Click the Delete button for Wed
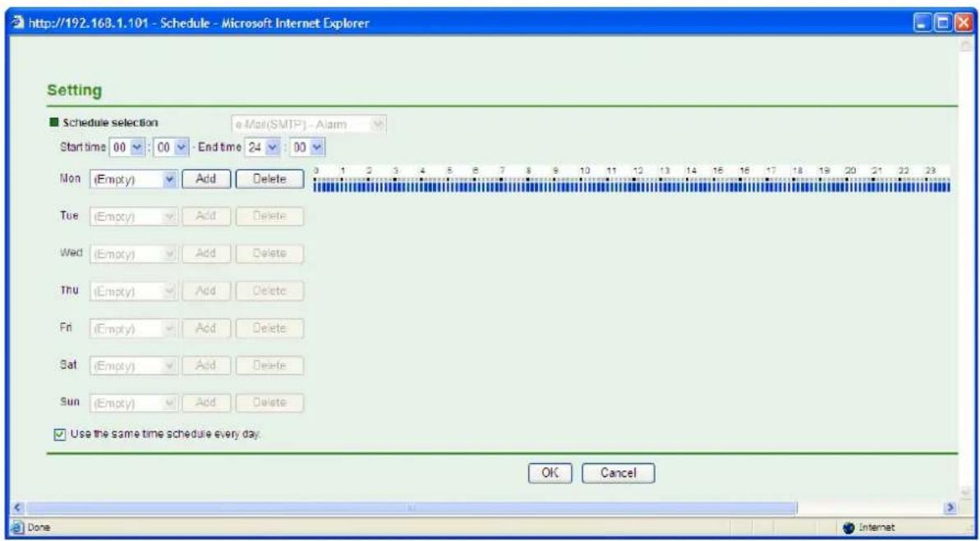Image resolution: width=980 pixels, height=541 pixels. pyautogui.click(x=269, y=254)
